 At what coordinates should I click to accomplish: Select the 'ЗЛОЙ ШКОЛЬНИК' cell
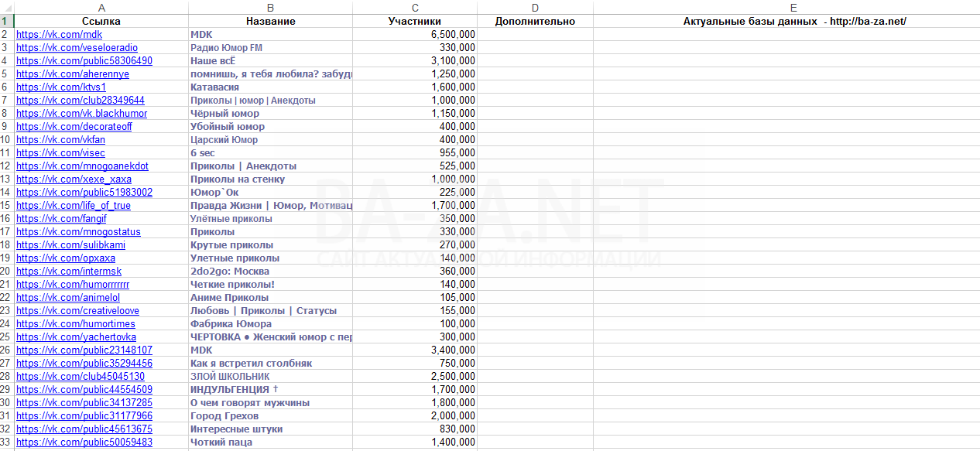pyautogui.click(x=270, y=376)
